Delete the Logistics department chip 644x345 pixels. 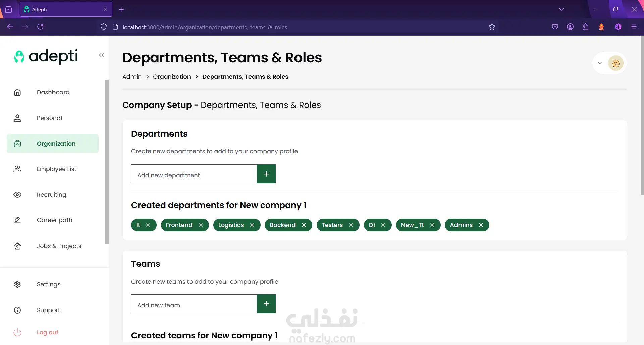click(x=252, y=225)
